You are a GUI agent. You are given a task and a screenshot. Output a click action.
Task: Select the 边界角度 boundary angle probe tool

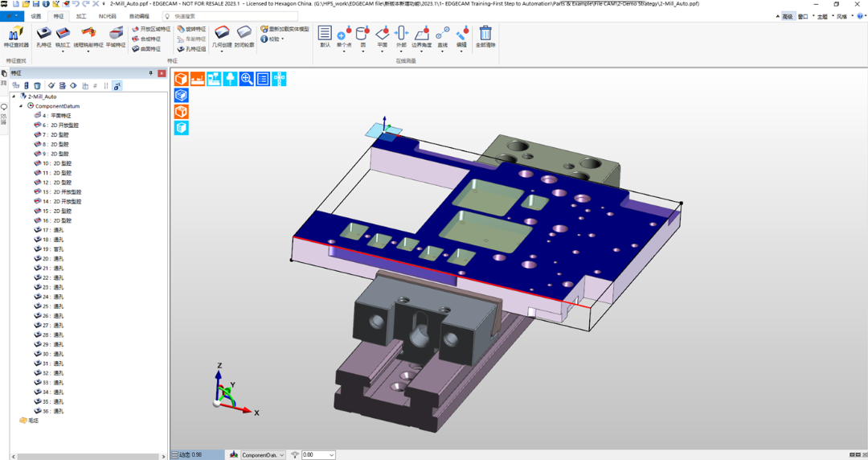point(422,35)
